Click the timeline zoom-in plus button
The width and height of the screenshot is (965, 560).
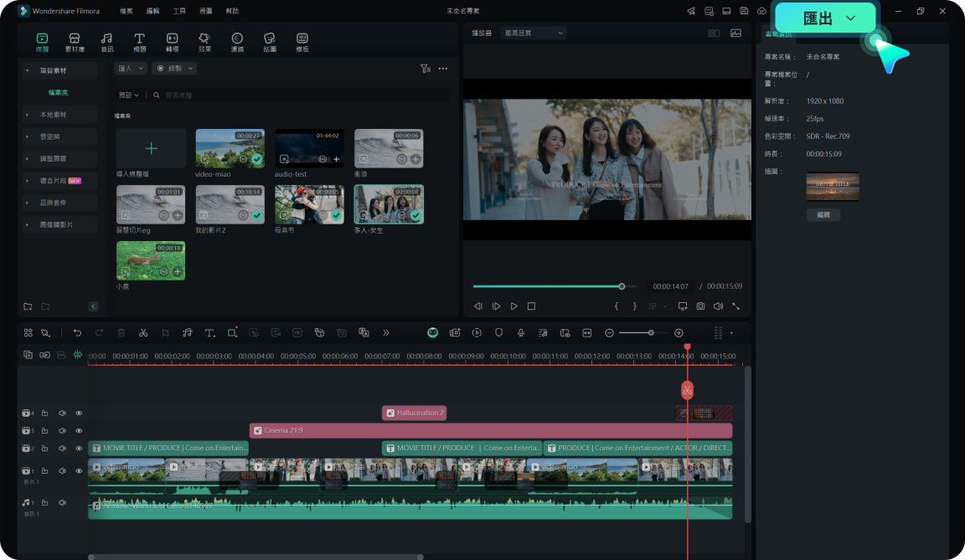click(679, 332)
